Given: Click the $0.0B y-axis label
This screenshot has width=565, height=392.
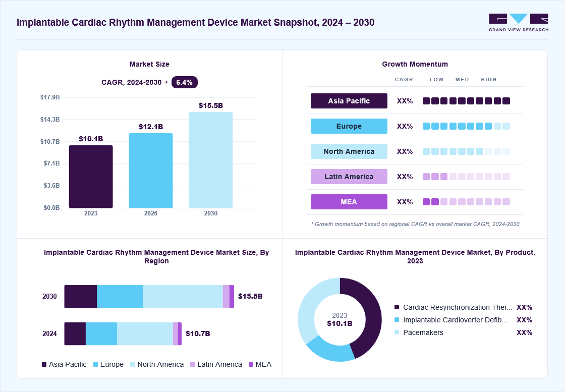Looking at the screenshot, I should click(51, 208).
